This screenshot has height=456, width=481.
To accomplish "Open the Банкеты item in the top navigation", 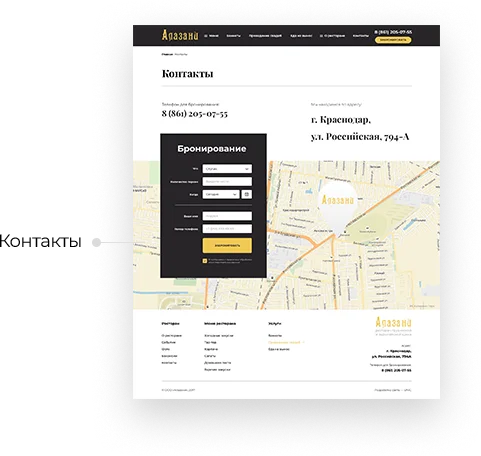I will pyautogui.click(x=233, y=36).
